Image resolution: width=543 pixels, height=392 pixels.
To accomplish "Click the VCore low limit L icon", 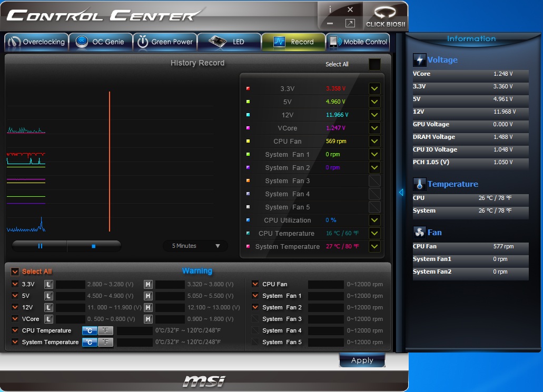I will tap(49, 319).
